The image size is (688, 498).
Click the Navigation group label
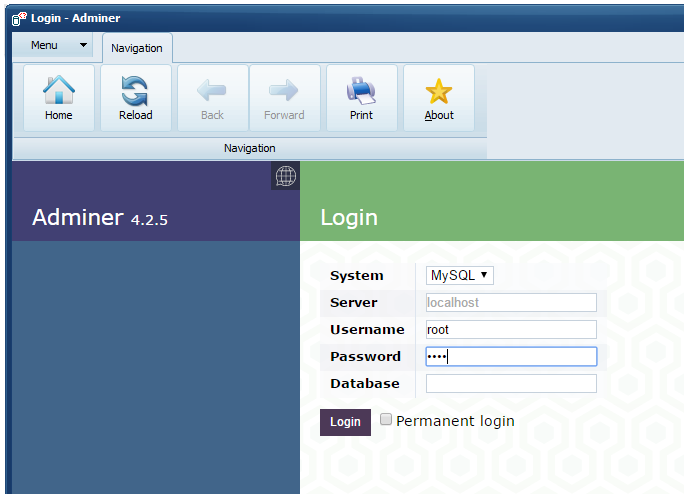250,148
